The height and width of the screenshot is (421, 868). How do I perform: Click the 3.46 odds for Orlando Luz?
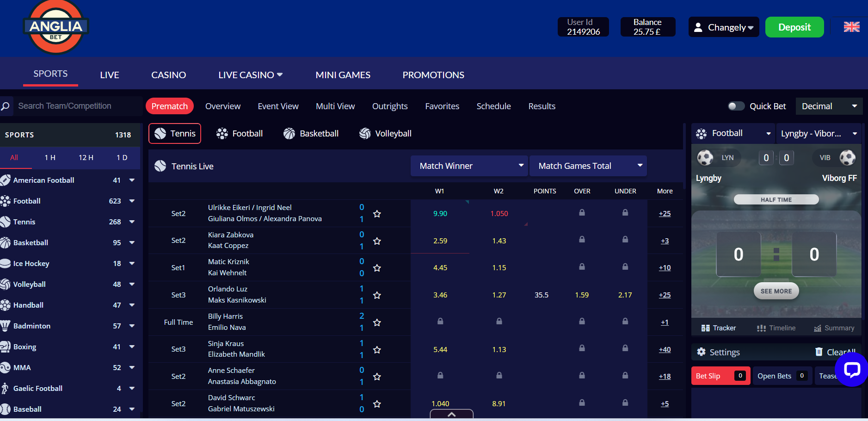440,295
